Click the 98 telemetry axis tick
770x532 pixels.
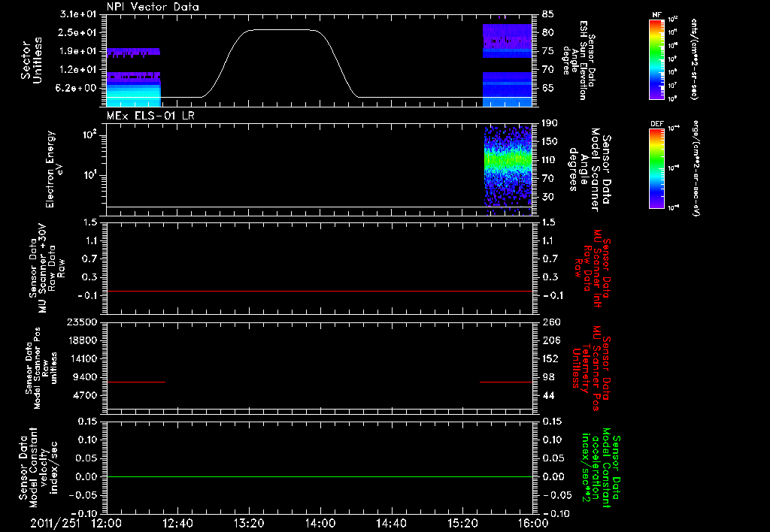(548, 377)
